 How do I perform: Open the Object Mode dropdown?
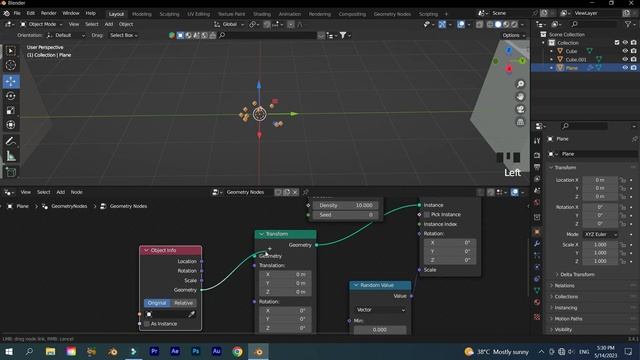[41, 24]
